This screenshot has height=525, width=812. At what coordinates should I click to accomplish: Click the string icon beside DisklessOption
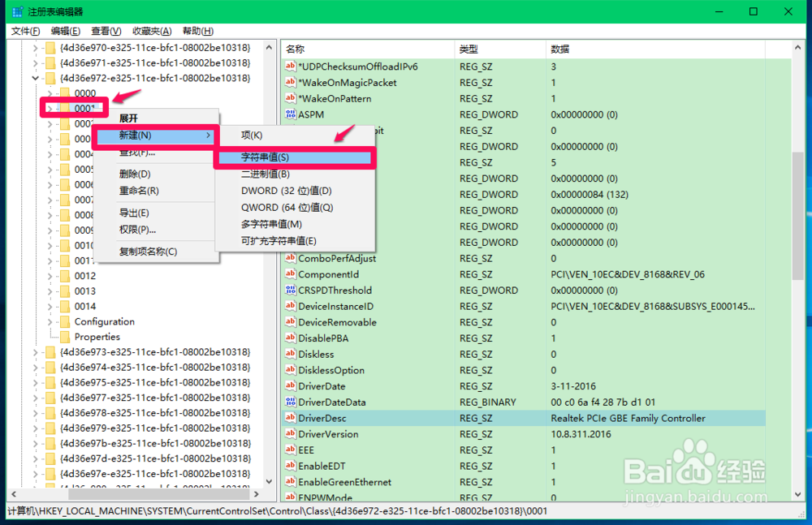click(291, 370)
